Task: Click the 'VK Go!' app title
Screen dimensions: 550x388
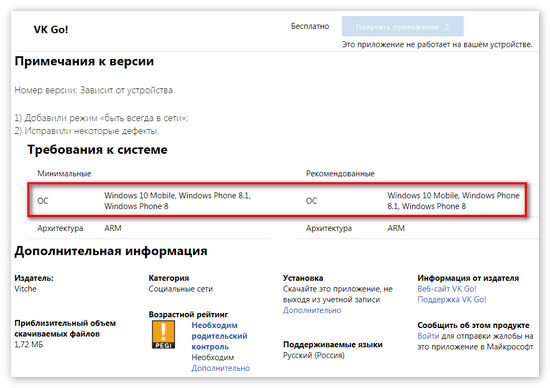Action: pyautogui.click(x=51, y=29)
